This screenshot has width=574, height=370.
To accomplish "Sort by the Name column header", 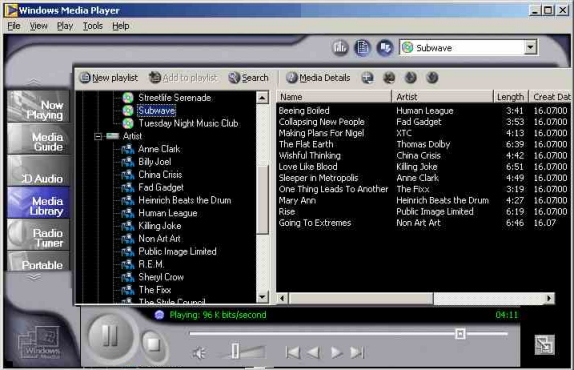I will [333, 97].
